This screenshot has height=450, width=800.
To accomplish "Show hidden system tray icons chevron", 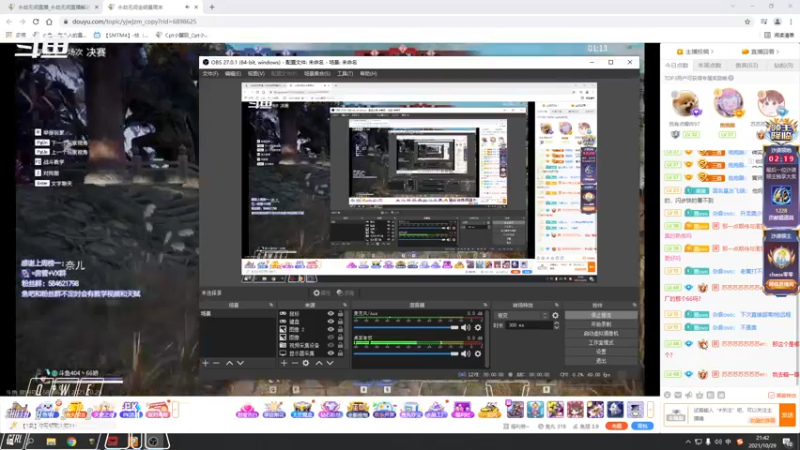I will 688,442.
